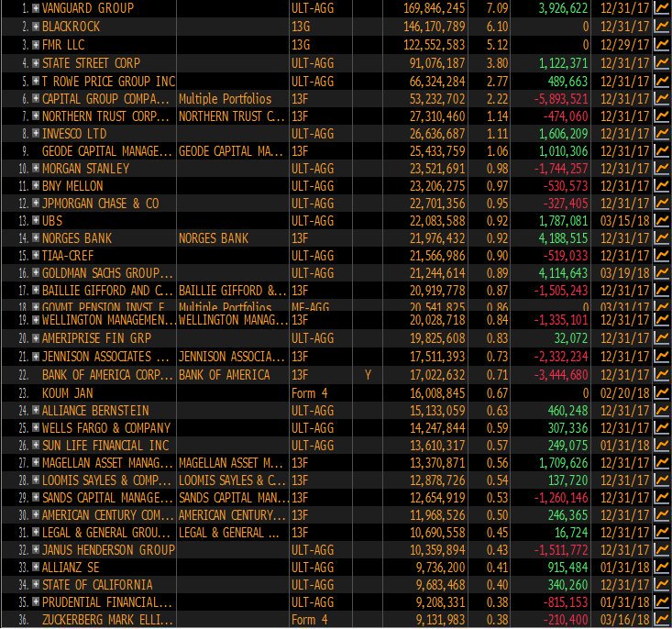Screen dimensions: 672x629
Task: Open chart icon for BlackRock row
Action: tap(662, 27)
